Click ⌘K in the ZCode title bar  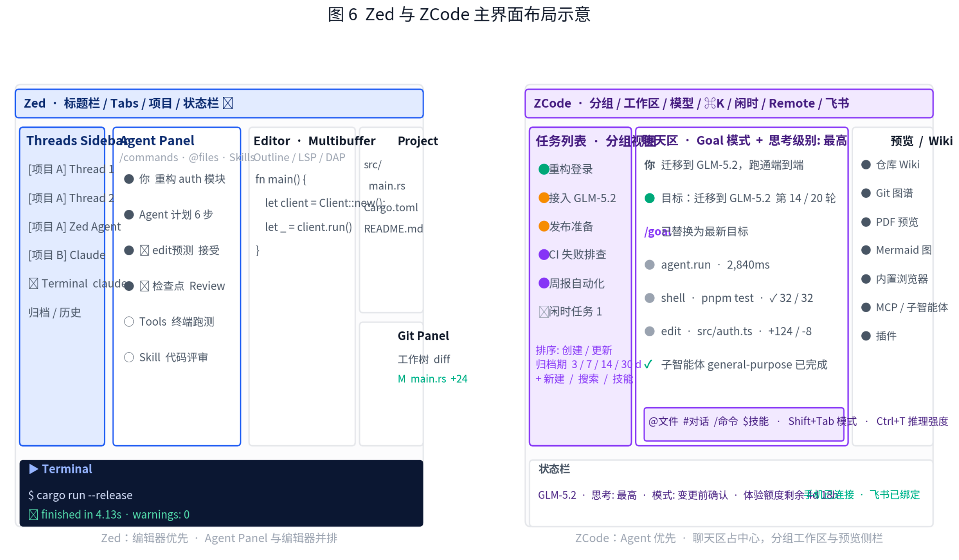coord(714,103)
